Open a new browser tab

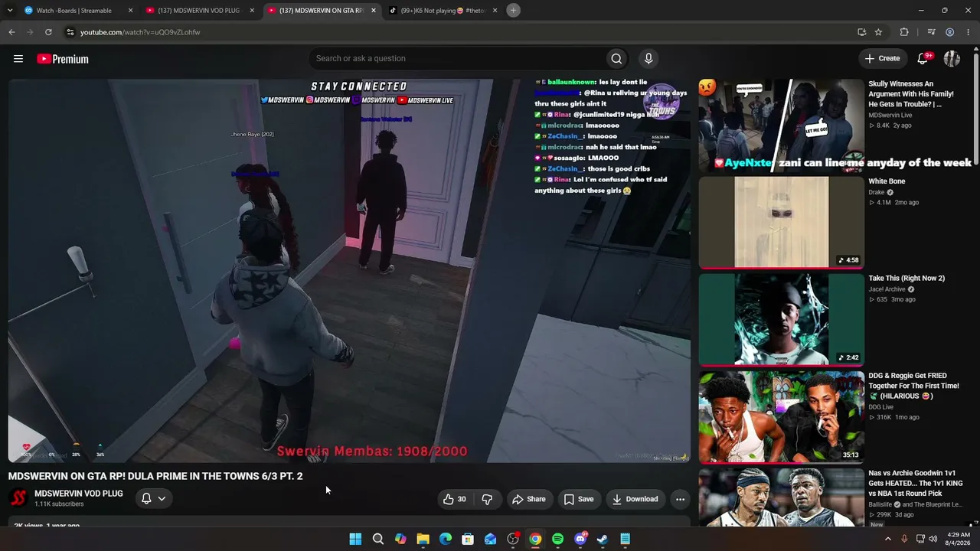[513, 10]
